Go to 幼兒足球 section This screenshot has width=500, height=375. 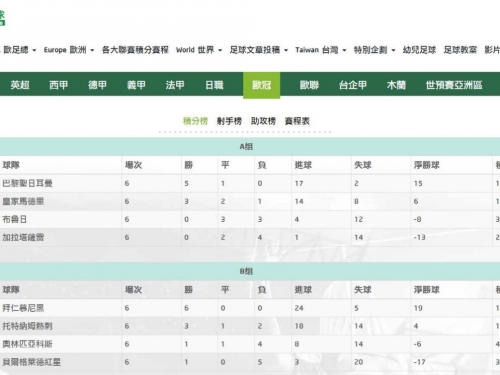pos(419,50)
